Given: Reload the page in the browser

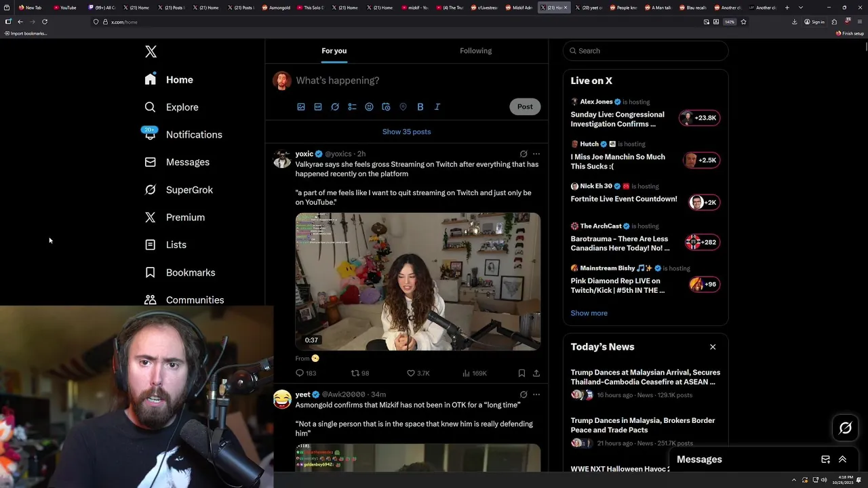Looking at the screenshot, I should [45, 22].
